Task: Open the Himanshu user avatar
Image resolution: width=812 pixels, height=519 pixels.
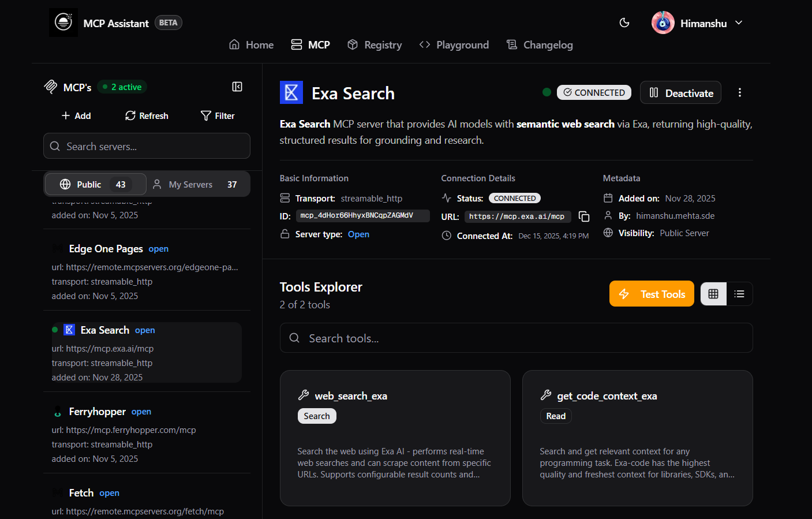Action: (x=663, y=23)
